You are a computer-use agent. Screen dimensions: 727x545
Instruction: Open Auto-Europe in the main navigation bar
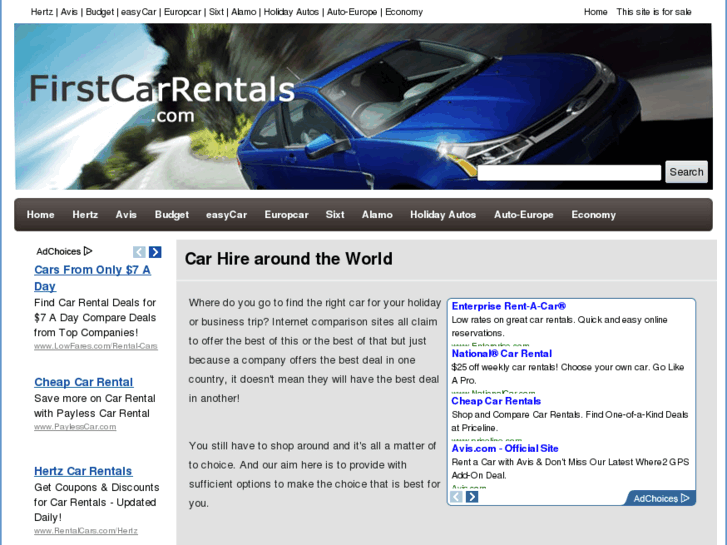pyautogui.click(x=523, y=215)
